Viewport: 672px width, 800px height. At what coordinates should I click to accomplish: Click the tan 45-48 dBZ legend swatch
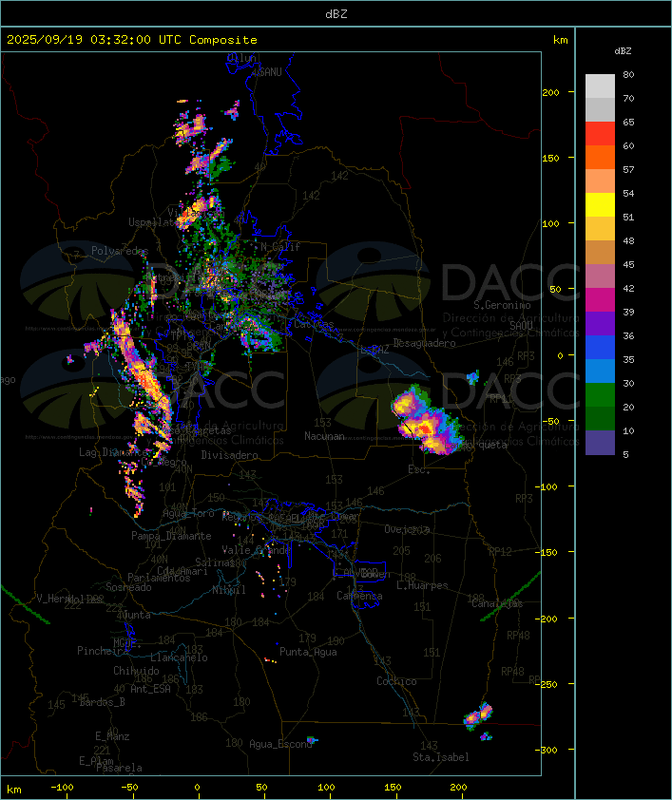coord(600,252)
